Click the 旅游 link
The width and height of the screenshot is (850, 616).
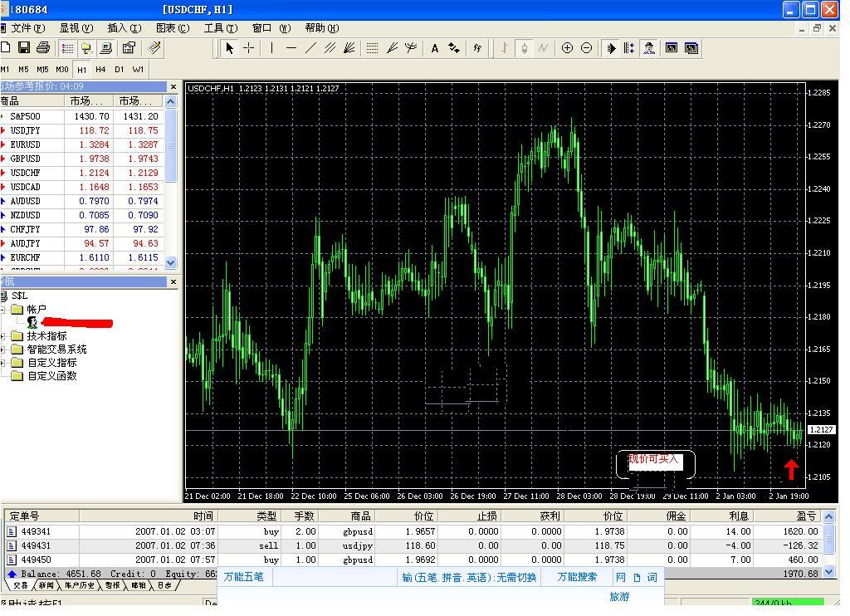619,597
